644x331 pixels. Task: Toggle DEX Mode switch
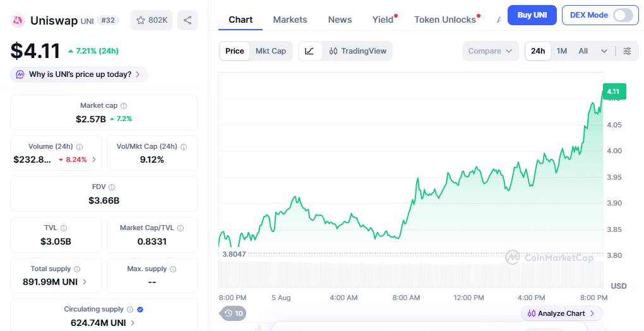(x=623, y=15)
